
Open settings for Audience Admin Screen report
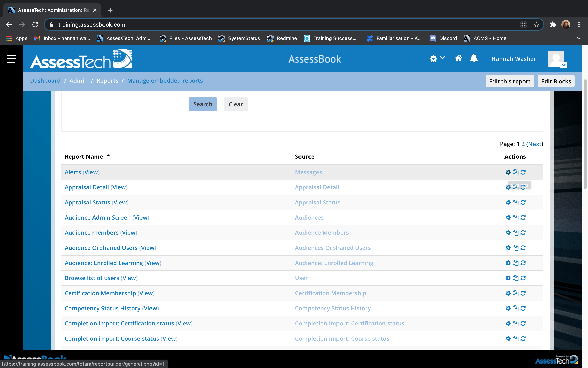508,217
